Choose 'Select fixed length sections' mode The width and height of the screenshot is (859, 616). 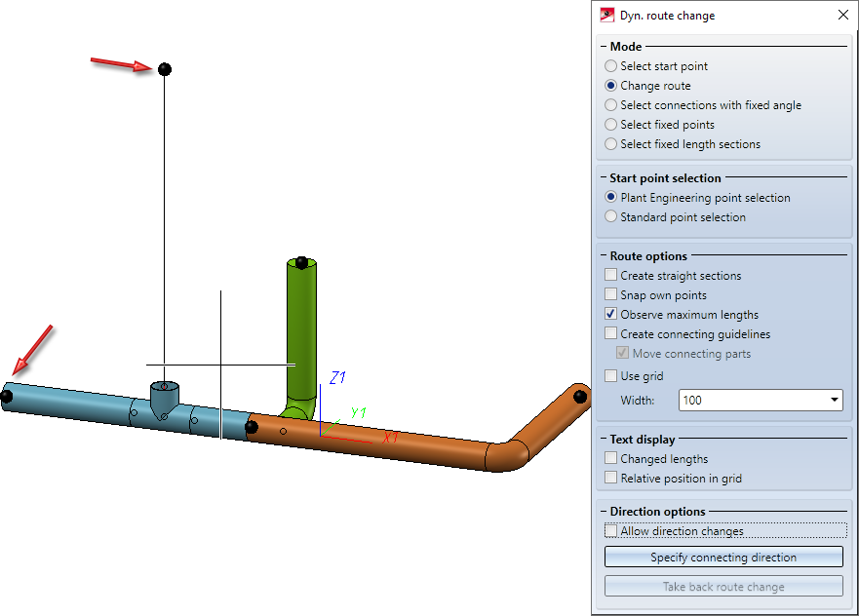(x=610, y=144)
